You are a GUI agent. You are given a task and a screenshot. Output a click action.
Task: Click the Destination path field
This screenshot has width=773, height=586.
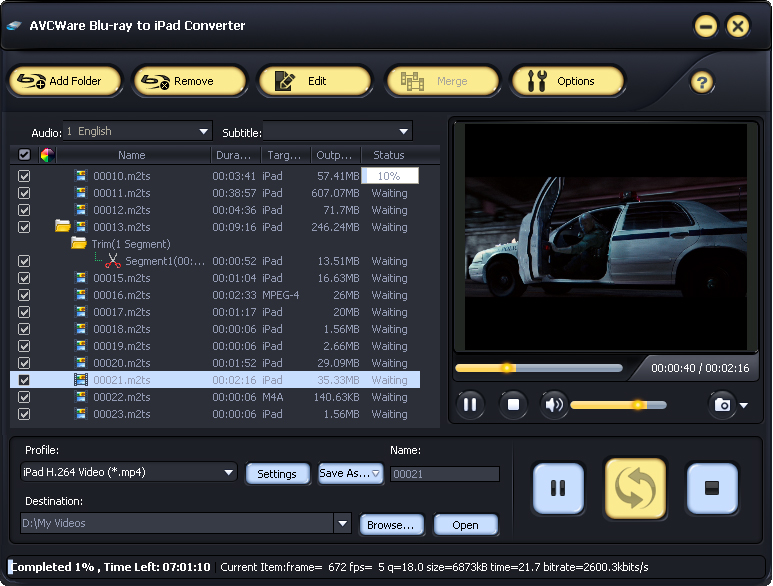tap(177, 523)
